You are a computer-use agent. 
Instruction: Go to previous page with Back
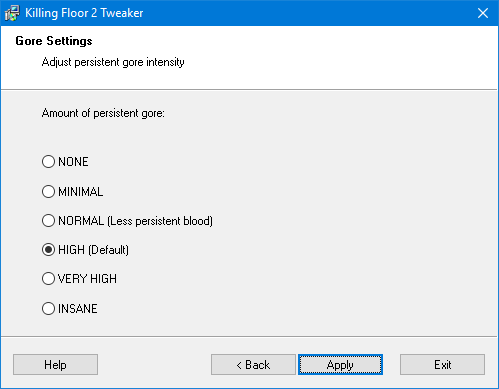[x=253, y=365]
